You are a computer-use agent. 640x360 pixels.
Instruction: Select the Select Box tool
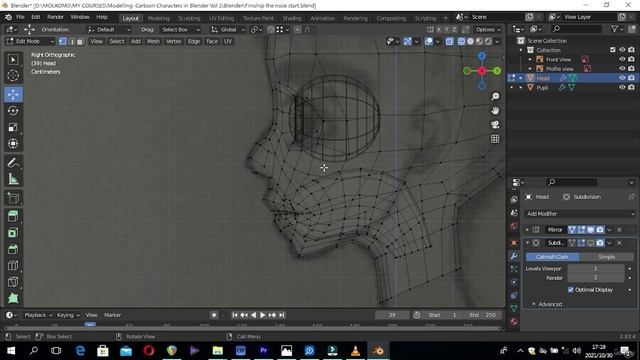click(13, 60)
